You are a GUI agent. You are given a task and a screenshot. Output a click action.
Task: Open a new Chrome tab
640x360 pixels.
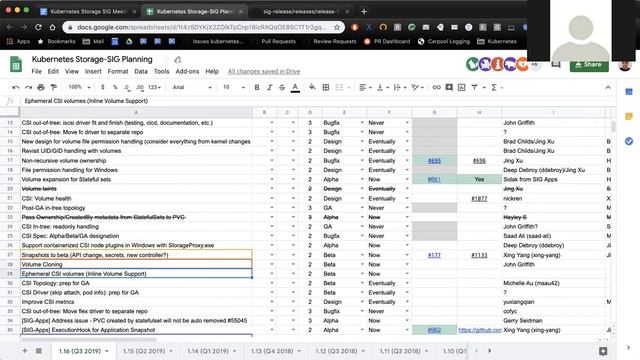click(364, 11)
